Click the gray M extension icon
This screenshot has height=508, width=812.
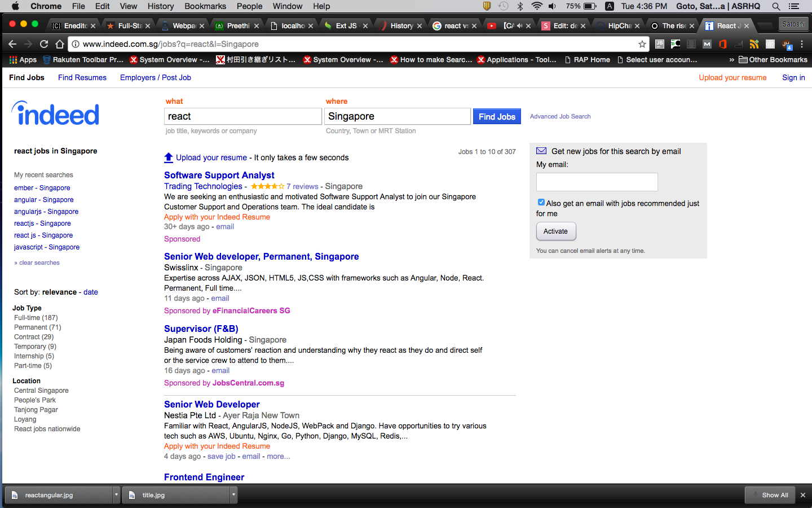[707, 44]
